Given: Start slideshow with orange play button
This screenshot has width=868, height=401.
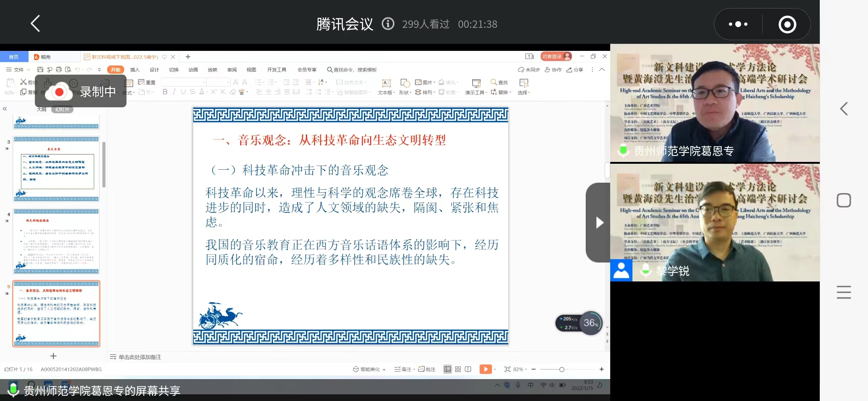Looking at the screenshot, I should click(x=485, y=369).
